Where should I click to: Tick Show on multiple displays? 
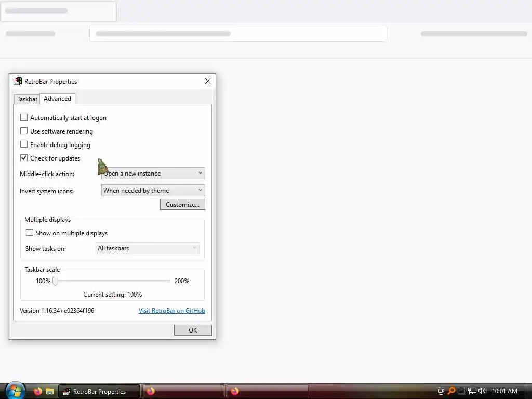[x=30, y=233]
